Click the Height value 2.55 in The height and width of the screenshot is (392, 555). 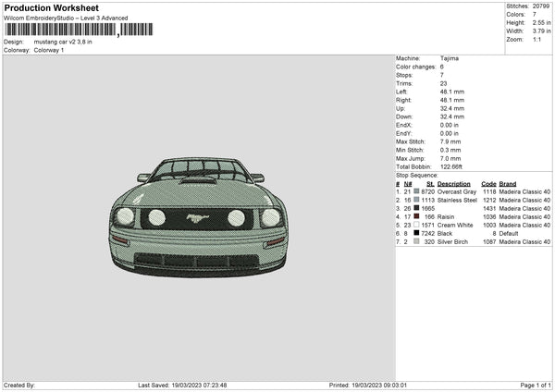541,22
